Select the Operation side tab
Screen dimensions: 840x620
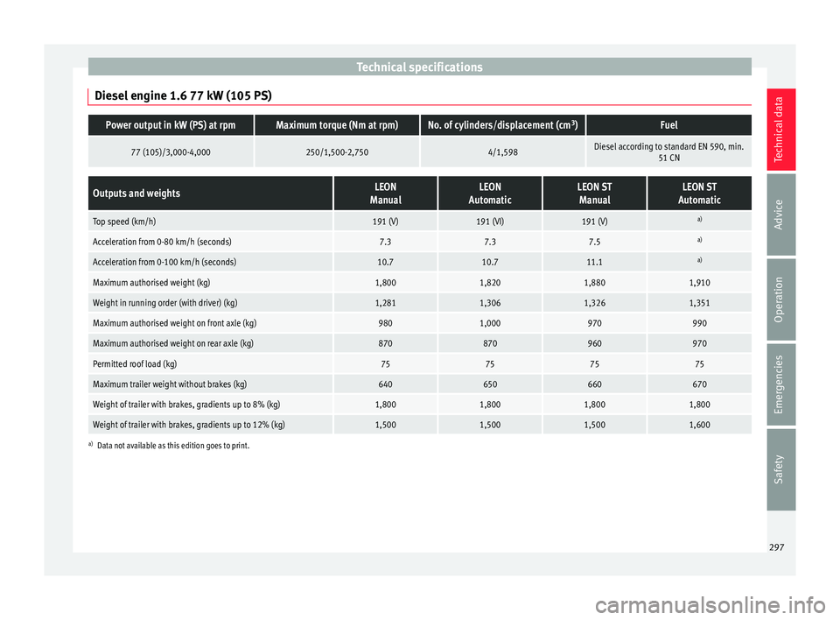(780, 299)
